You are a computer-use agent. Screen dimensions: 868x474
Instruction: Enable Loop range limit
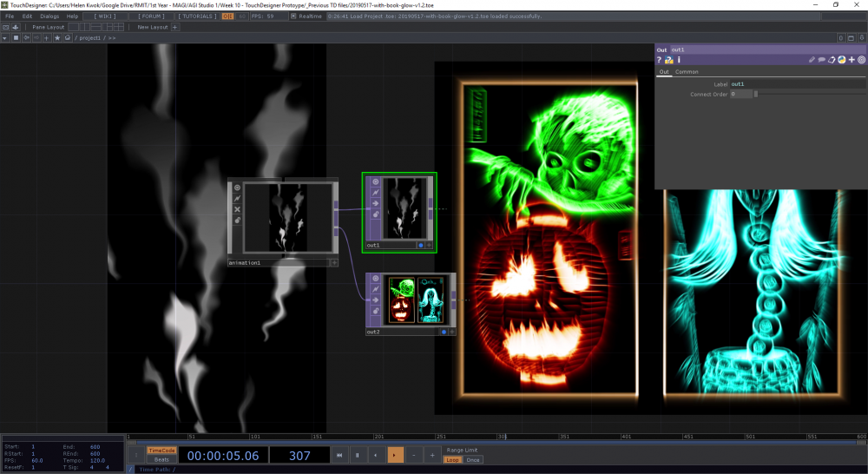coord(452,459)
